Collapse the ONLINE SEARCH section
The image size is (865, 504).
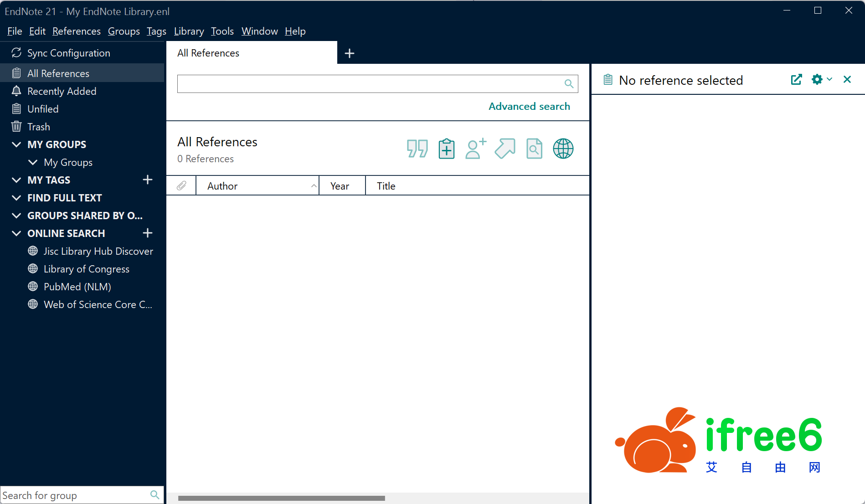click(16, 233)
